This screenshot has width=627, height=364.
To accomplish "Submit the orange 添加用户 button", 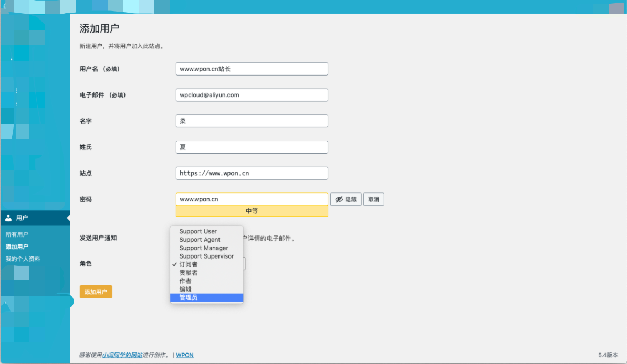I will [x=96, y=292].
